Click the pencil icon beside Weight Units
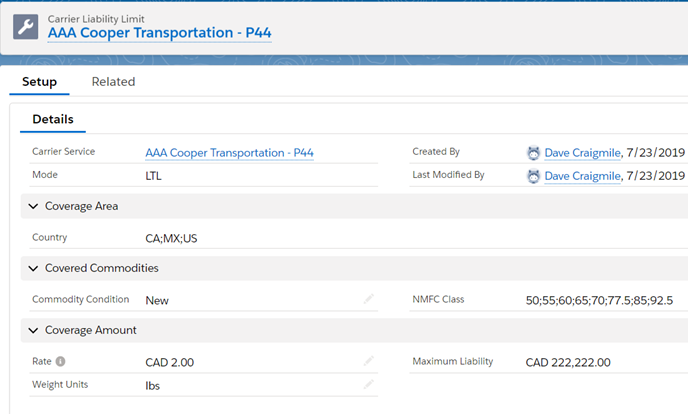Image resolution: width=688 pixels, height=414 pixels. [368, 385]
